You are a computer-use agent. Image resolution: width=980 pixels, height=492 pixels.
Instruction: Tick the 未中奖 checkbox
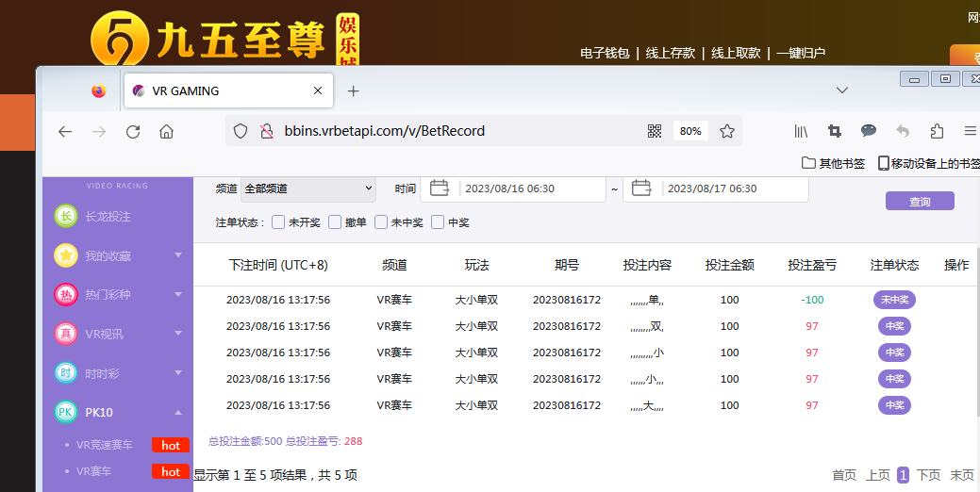tap(381, 222)
